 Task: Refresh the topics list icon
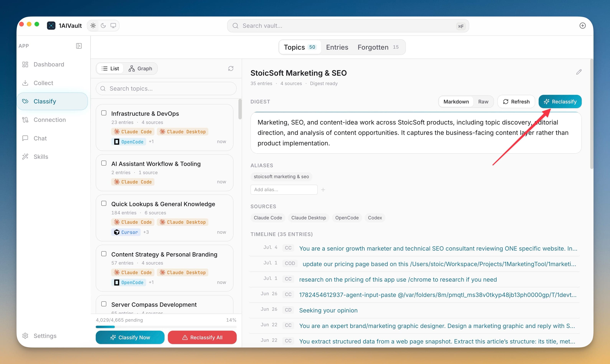pyautogui.click(x=231, y=68)
